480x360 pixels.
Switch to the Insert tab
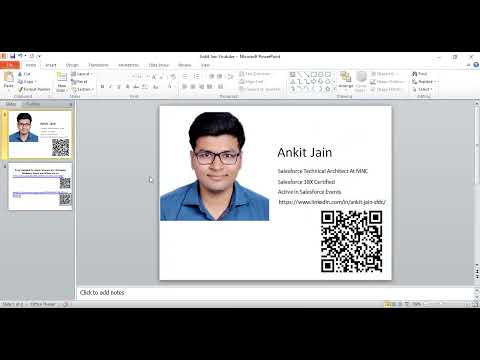51,65
